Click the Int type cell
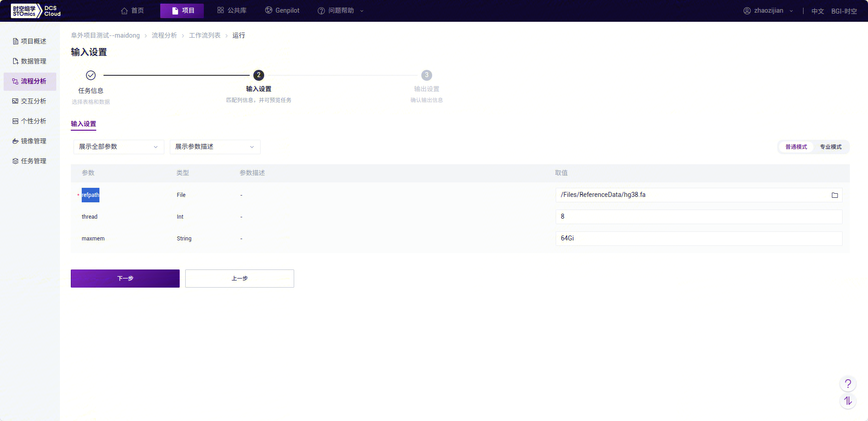 coord(180,217)
